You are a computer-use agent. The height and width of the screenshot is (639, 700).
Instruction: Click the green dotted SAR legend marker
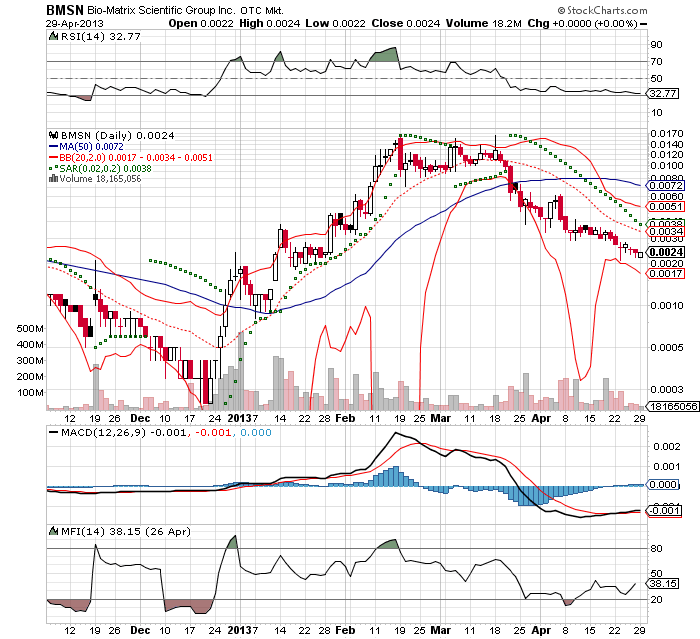(53, 168)
